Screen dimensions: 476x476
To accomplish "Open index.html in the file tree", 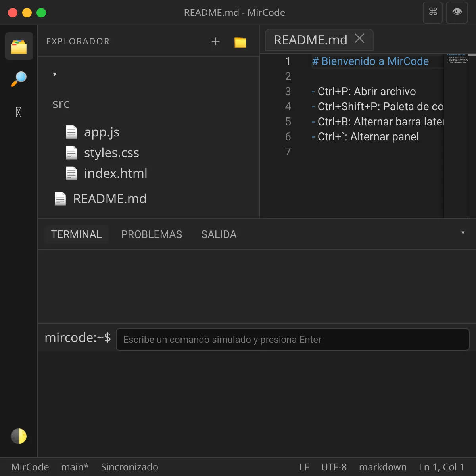I will 115,173.
